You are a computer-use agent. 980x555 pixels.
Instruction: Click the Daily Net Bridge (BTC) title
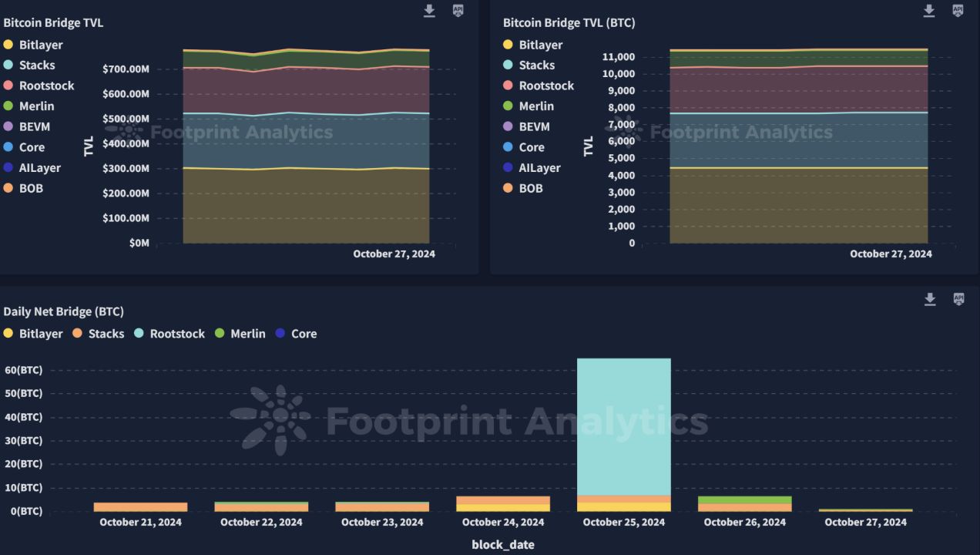(63, 311)
